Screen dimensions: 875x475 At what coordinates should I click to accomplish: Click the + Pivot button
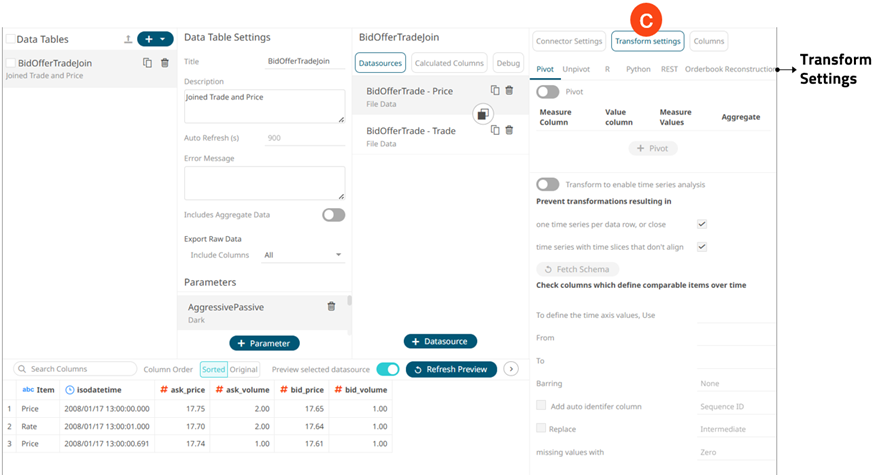pyautogui.click(x=653, y=148)
